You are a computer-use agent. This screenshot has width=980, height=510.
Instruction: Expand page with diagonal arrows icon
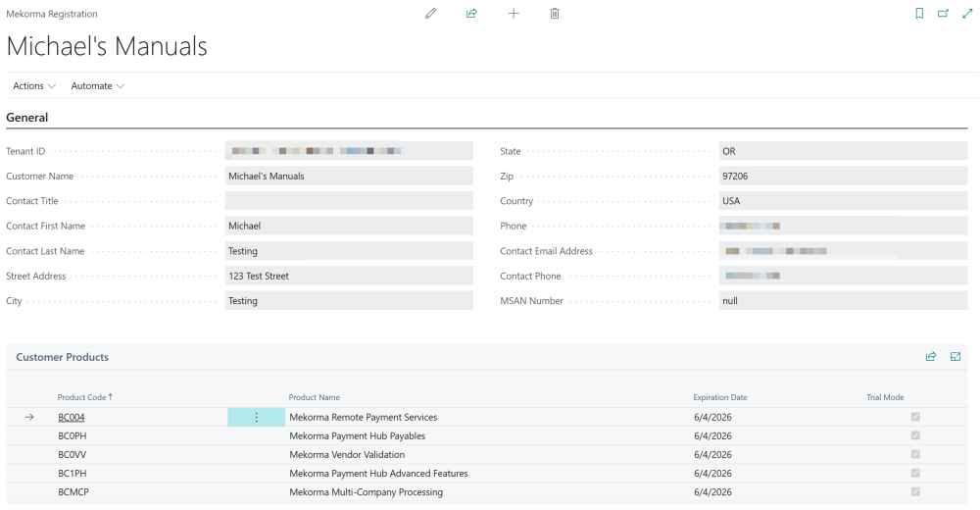pos(967,13)
